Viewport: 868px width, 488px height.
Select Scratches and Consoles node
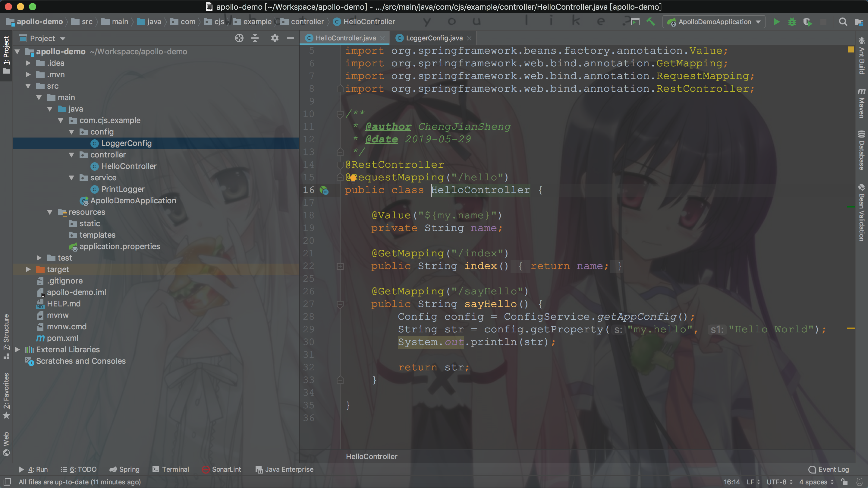(x=75, y=361)
